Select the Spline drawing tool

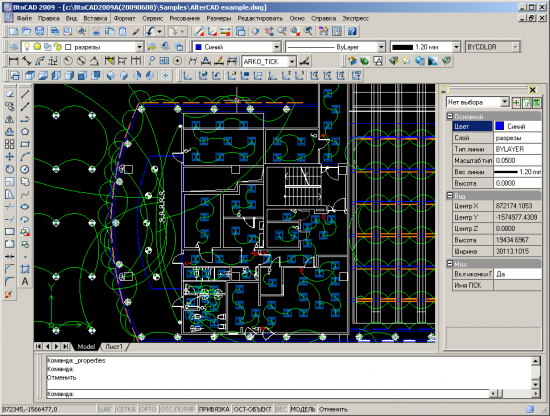25,194
